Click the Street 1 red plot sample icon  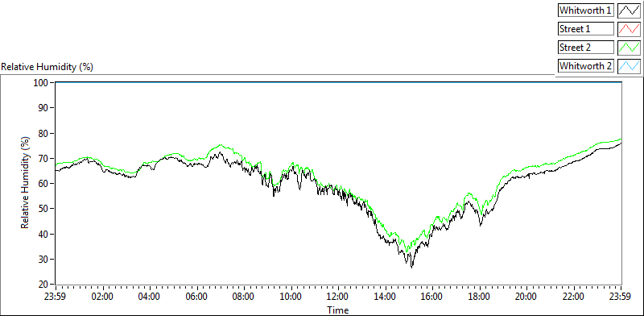[x=630, y=29]
